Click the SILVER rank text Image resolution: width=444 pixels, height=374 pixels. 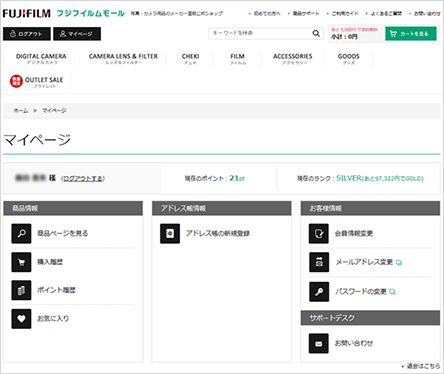(x=349, y=178)
